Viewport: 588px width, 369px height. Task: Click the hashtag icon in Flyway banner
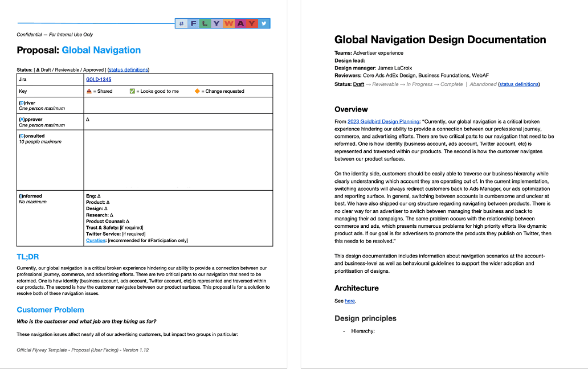pyautogui.click(x=181, y=23)
